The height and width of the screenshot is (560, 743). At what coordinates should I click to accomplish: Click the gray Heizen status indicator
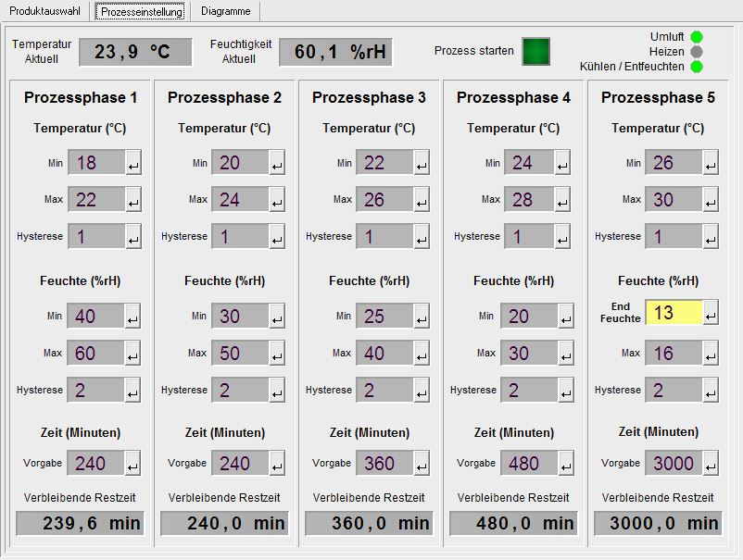(x=697, y=52)
